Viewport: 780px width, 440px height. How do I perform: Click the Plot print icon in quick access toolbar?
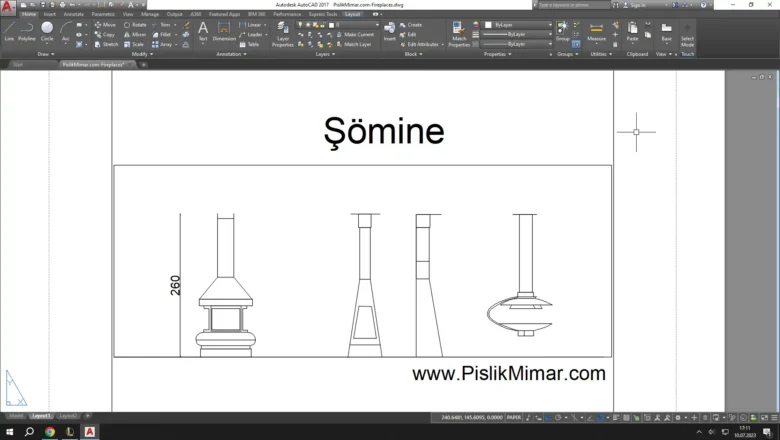click(63, 4)
